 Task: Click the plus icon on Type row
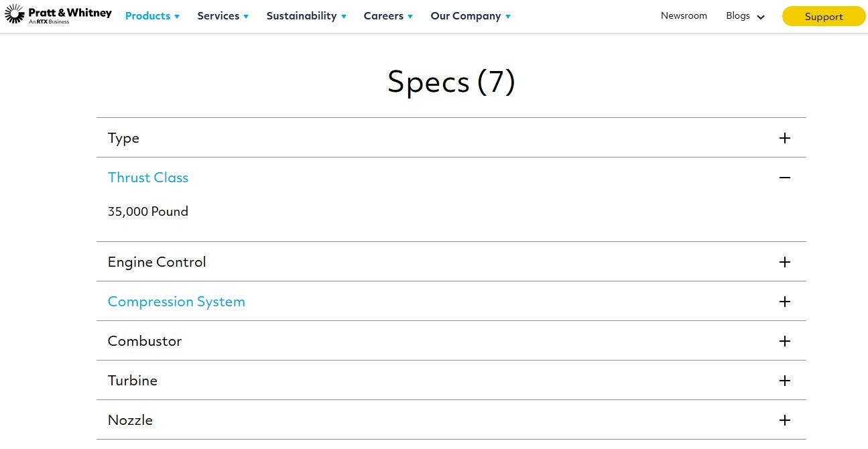click(785, 138)
